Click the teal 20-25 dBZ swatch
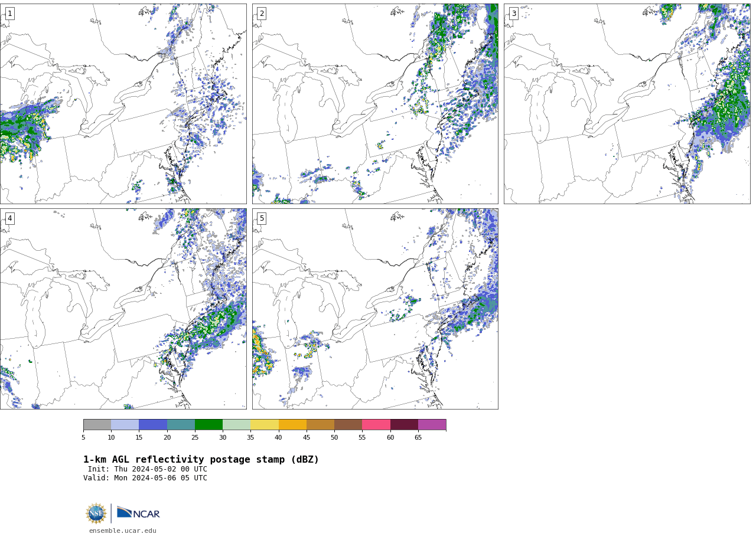 pyautogui.click(x=181, y=425)
